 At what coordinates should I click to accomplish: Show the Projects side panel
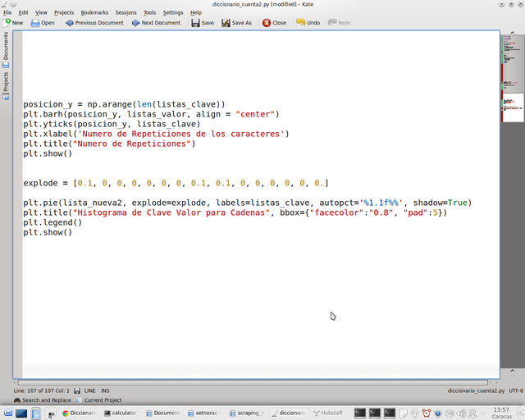6,86
